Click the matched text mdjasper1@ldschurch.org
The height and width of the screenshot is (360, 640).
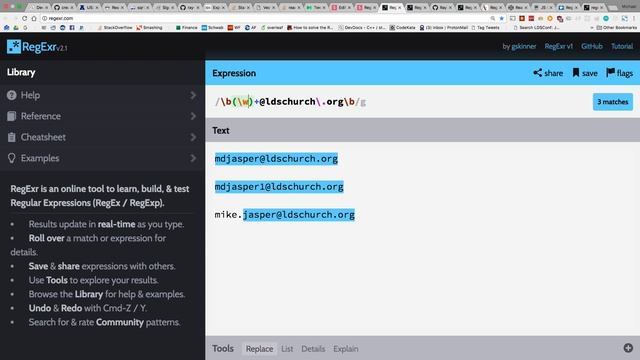click(x=279, y=187)
